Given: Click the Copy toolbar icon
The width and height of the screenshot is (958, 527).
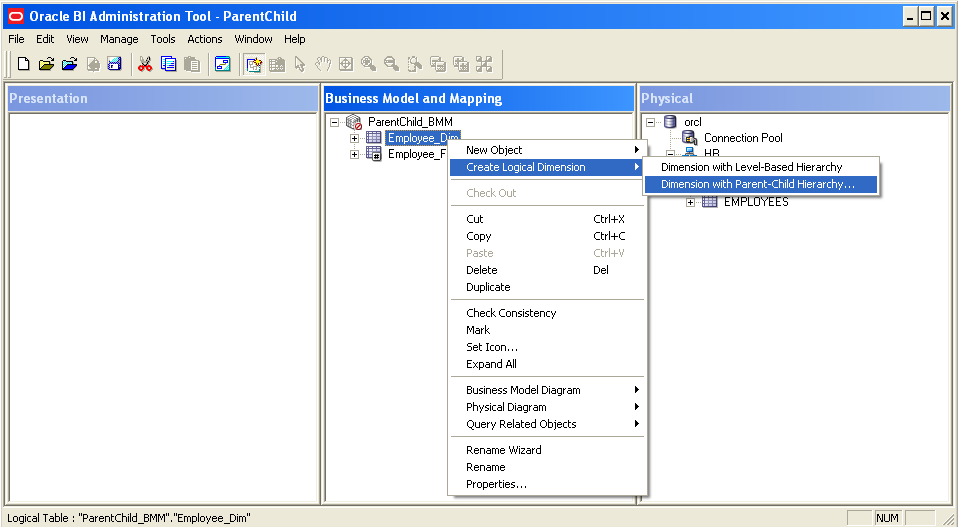Looking at the screenshot, I should [x=169, y=64].
